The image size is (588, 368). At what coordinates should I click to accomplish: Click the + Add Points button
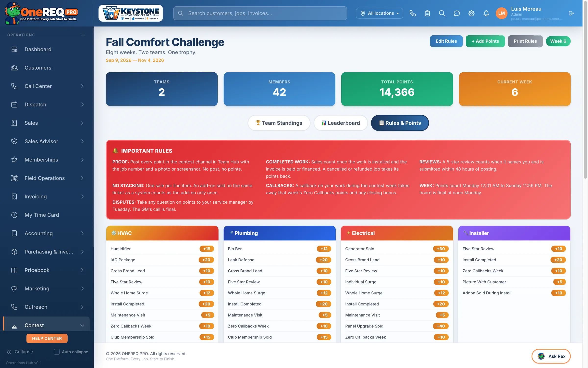tap(485, 41)
